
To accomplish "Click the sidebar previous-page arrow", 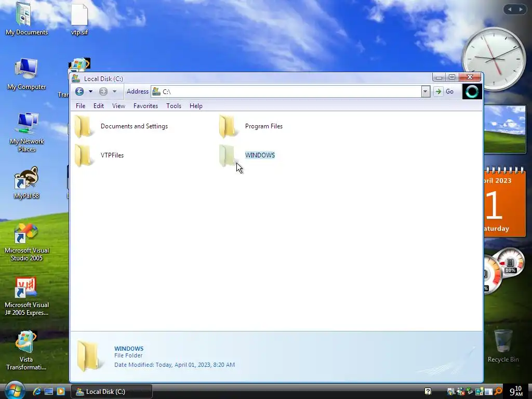I will 510,9.
